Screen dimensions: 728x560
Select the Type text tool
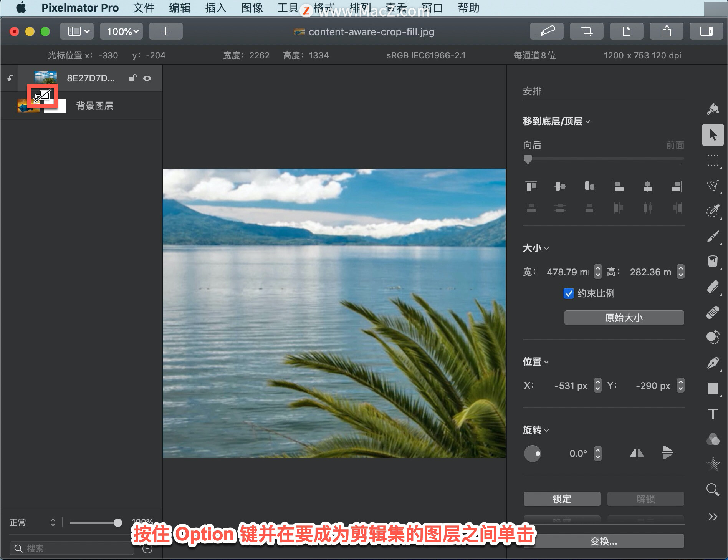[x=713, y=414]
